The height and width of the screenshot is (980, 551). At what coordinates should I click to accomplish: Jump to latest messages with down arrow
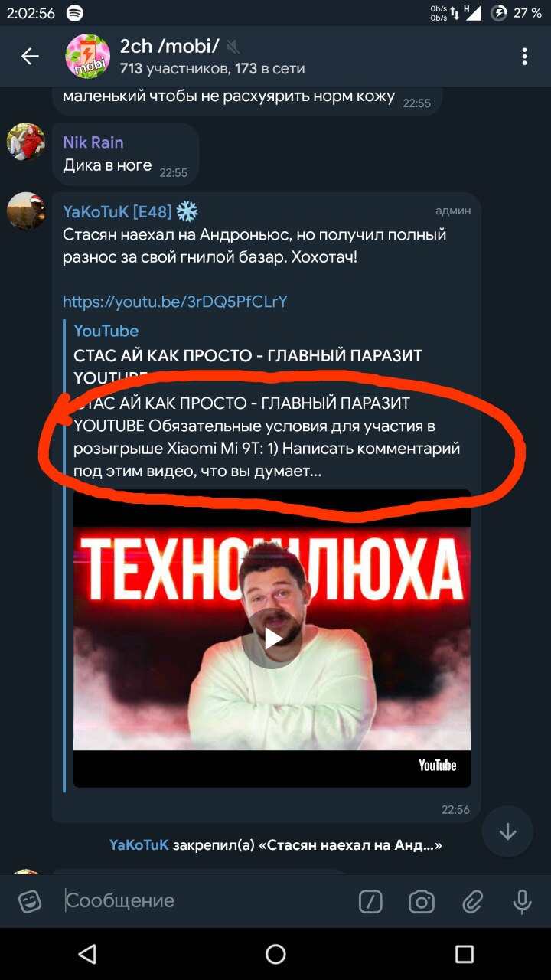point(507,831)
